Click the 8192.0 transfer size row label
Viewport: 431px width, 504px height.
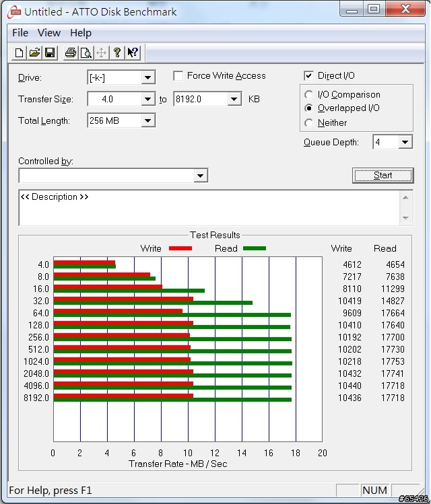(36, 398)
